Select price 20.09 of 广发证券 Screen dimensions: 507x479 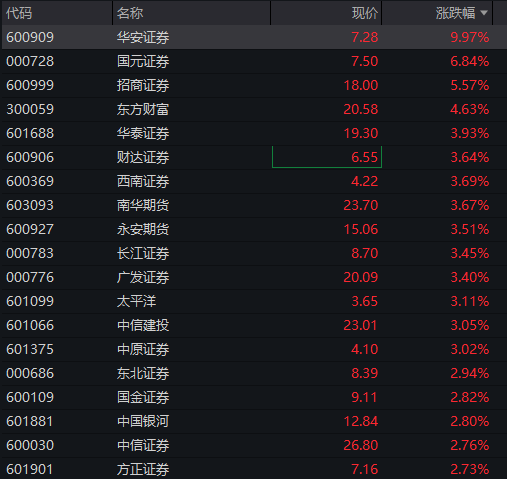[361, 277]
